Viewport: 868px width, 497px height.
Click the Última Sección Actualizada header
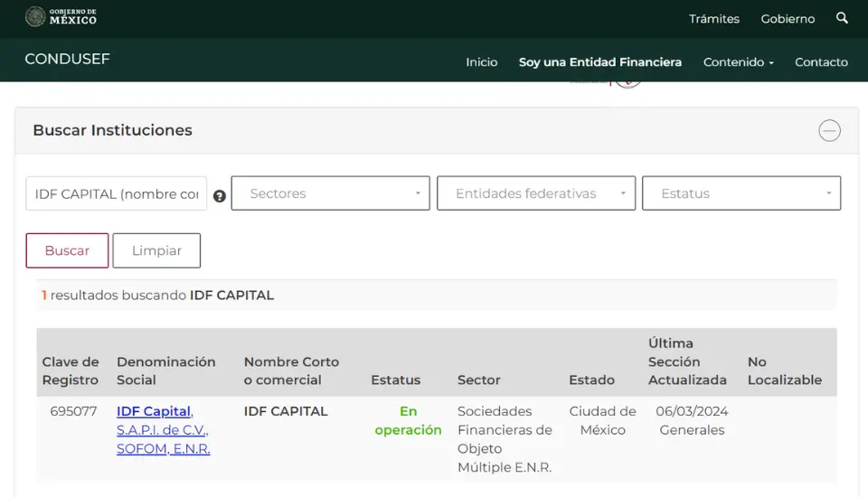coord(687,361)
